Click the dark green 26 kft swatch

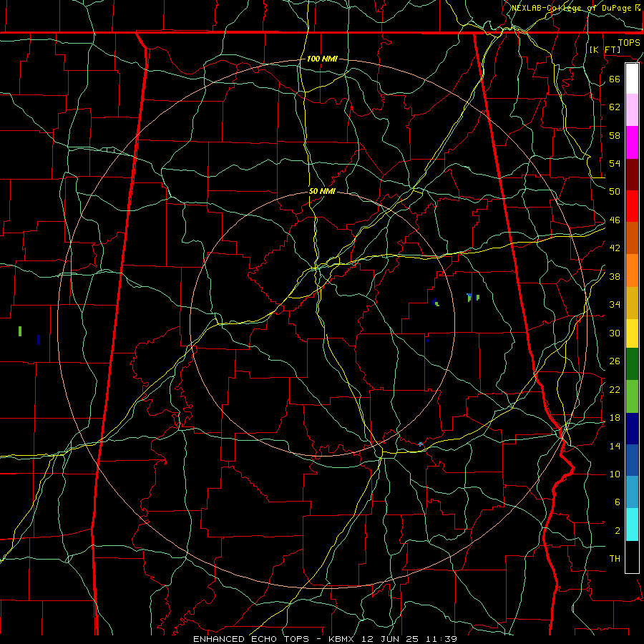pos(632,364)
